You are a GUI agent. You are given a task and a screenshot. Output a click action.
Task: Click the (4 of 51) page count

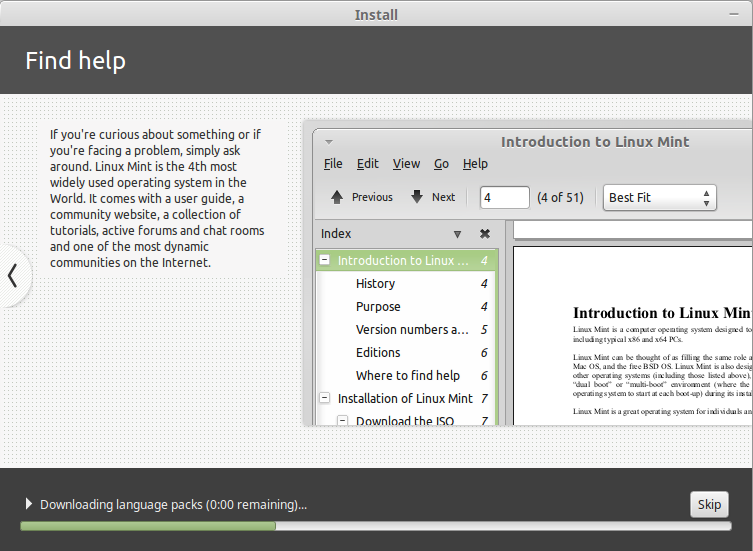coord(560,197)
